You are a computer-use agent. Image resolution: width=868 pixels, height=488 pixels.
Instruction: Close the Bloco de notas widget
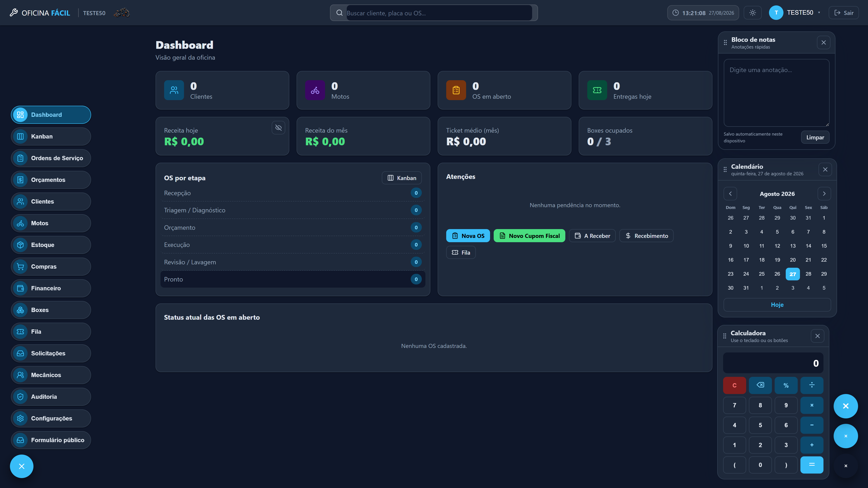[823, 42]
